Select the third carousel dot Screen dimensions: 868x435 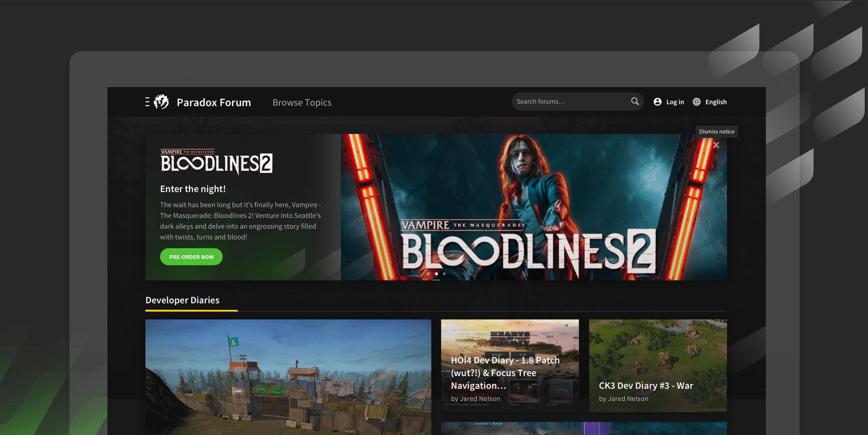click(x=444, y=274)
